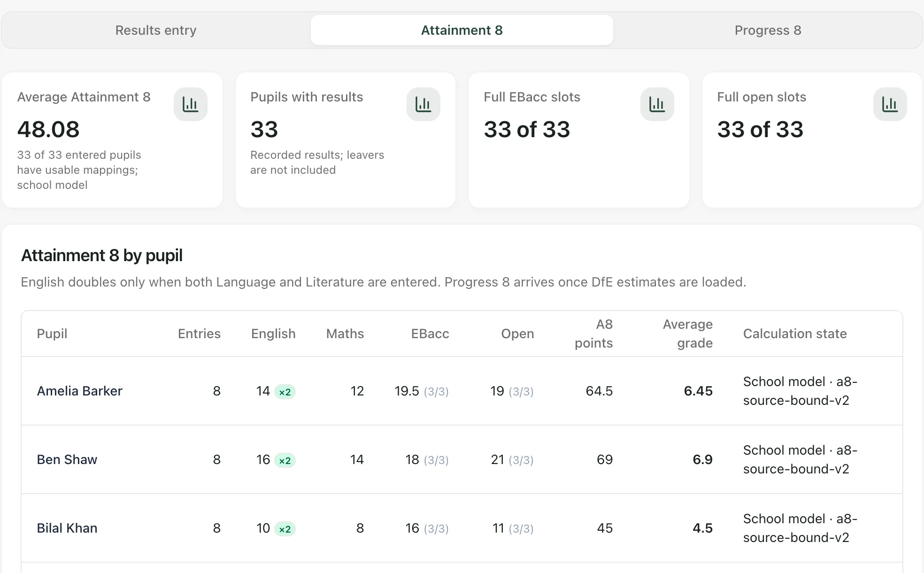Image resolution: width=924 pixels, height=573 pixels.
Task: Click Amelia Barker's Maths score 12
Action: [357, 391]
